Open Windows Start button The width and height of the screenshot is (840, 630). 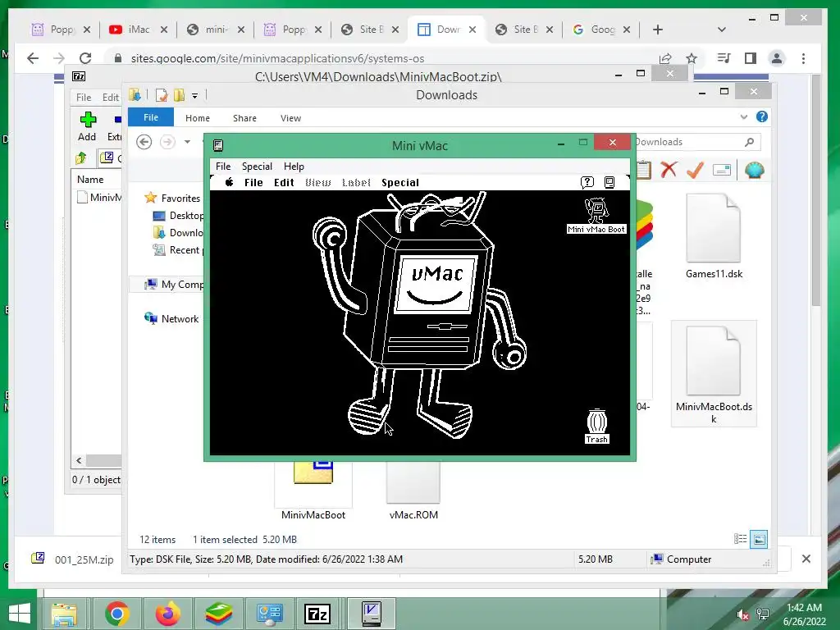20,614
